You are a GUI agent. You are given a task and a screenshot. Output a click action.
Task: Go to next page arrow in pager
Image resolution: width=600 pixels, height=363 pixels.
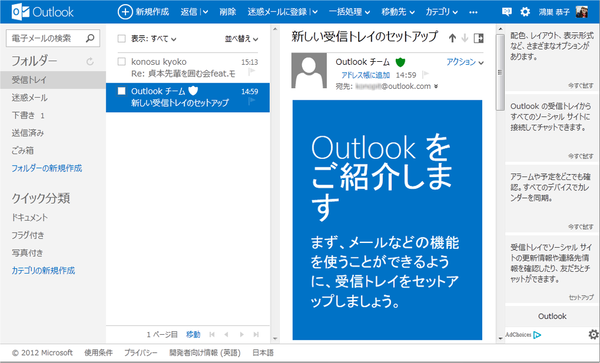[241, 335]
